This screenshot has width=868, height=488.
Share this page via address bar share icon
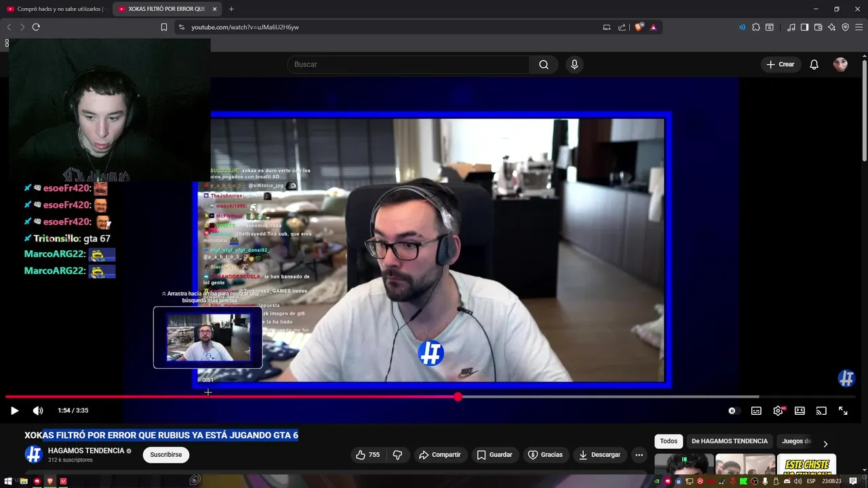[622, 27]
